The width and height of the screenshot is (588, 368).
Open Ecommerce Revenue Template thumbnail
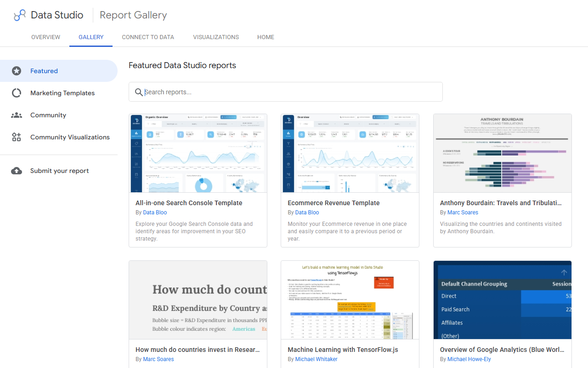pyautogui.click(x=350, y=153)
